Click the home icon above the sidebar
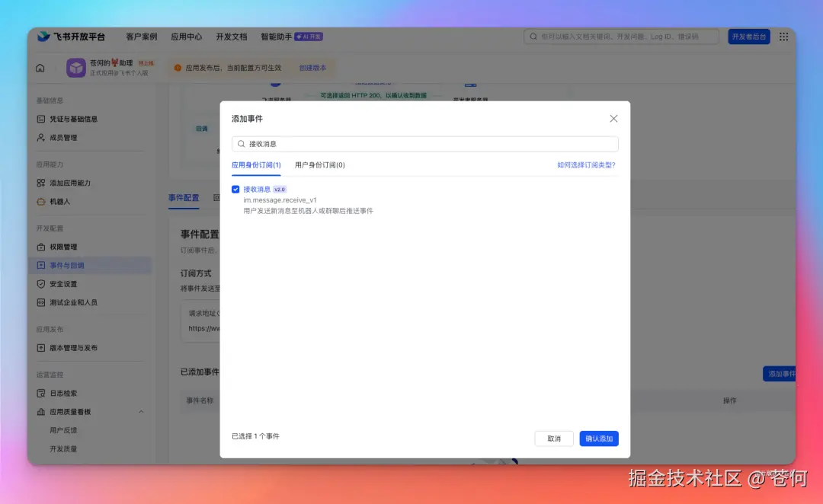Viewport: 823px width, 504px height. pos(39,67)
